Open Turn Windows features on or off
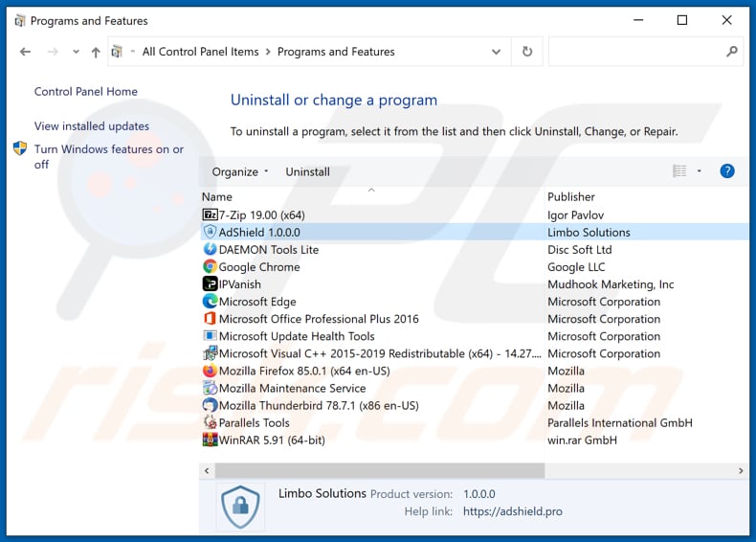This screenshot has width=756, height=542. (x=109, y=156)
